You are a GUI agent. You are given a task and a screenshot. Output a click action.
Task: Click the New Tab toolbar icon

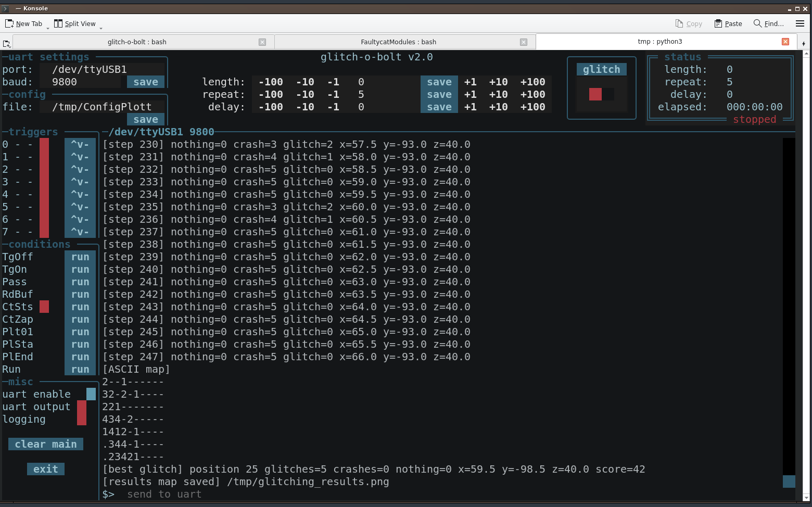9,23
